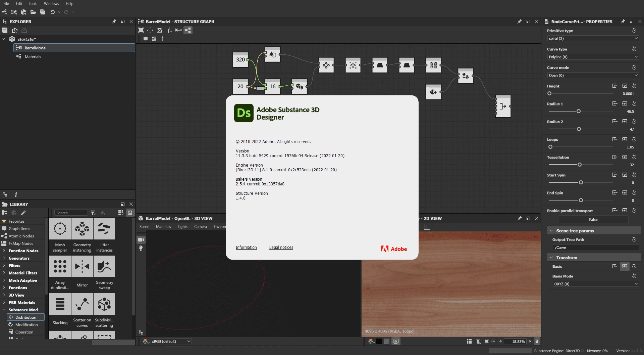The image size is (644, 355).
Task: Collapse the Transform section
Action: [551, 258]
